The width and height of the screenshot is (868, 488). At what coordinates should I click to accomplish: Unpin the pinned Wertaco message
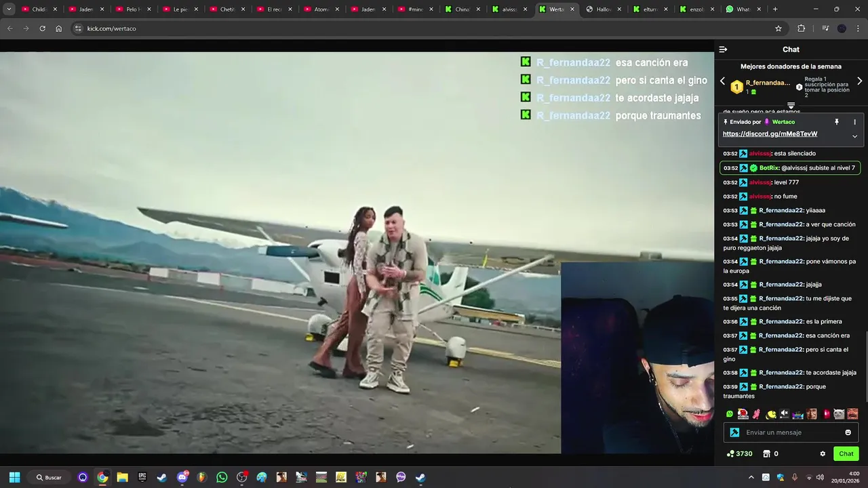[x=836, y=122]
